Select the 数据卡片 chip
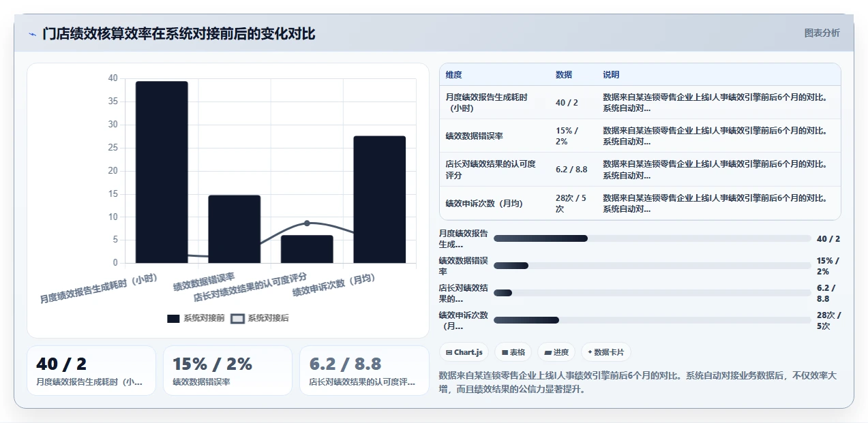The image size is (868, 423). point(606,352)
